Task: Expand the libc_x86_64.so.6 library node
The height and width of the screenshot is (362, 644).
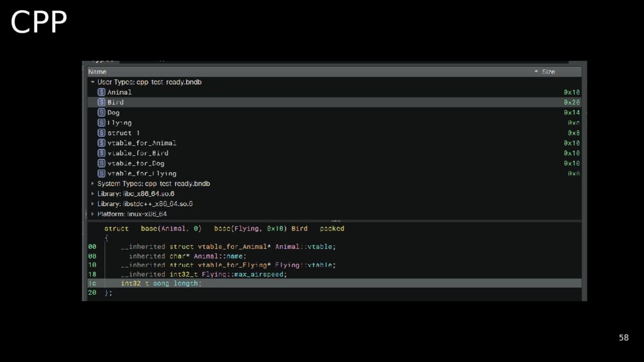Action: point(92,194)
